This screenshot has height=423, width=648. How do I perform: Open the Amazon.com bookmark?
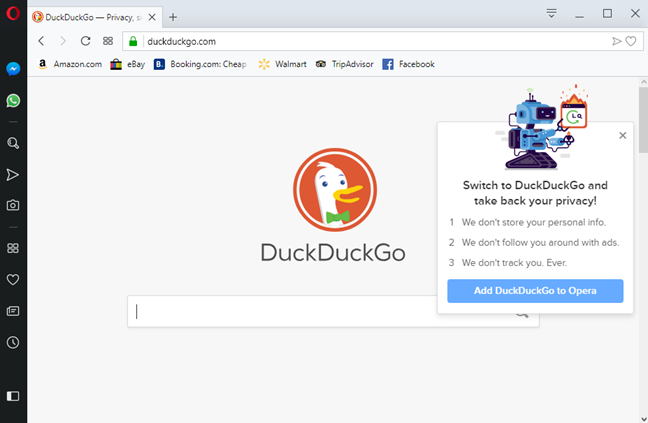click(x=70, y=64)
